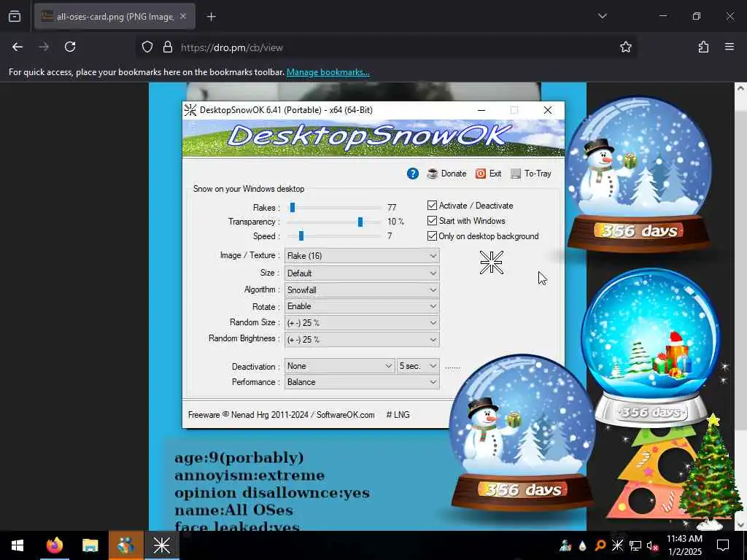Open the Image / Texture dropdown
Image resolution: width=747 pixels, height=560 pixels.
pyautogui.click(x=362, y=256)
